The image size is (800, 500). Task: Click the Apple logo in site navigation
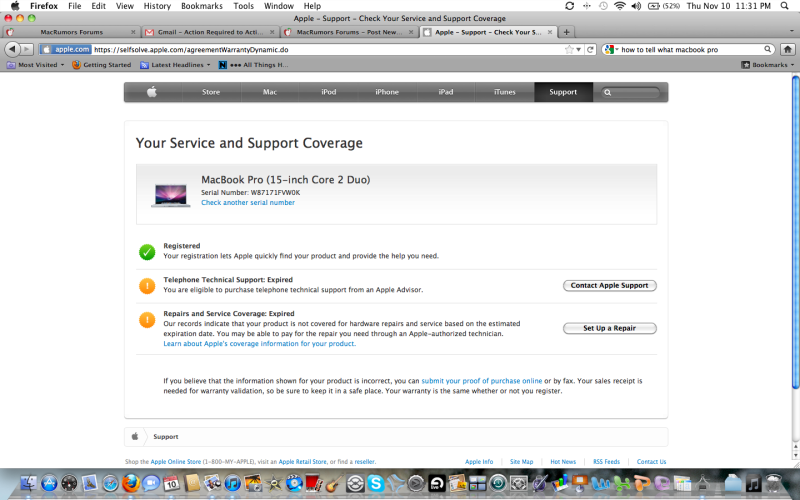click(152, 92)
